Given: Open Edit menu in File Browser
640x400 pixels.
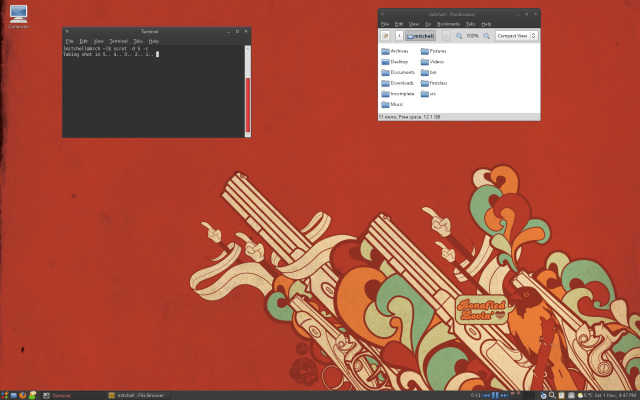Looking at the screenshot, I should [x=399, y=24].
